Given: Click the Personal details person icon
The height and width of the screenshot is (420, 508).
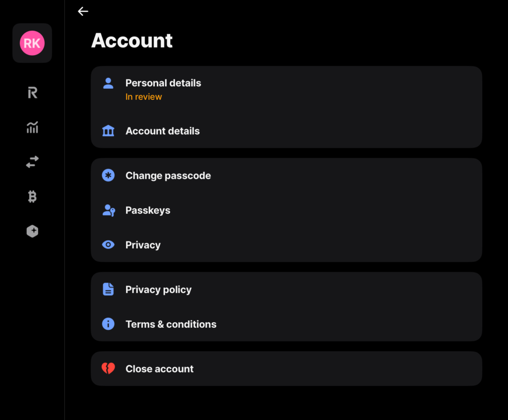Looking at the screenshot, I should (x=108, y=83).
